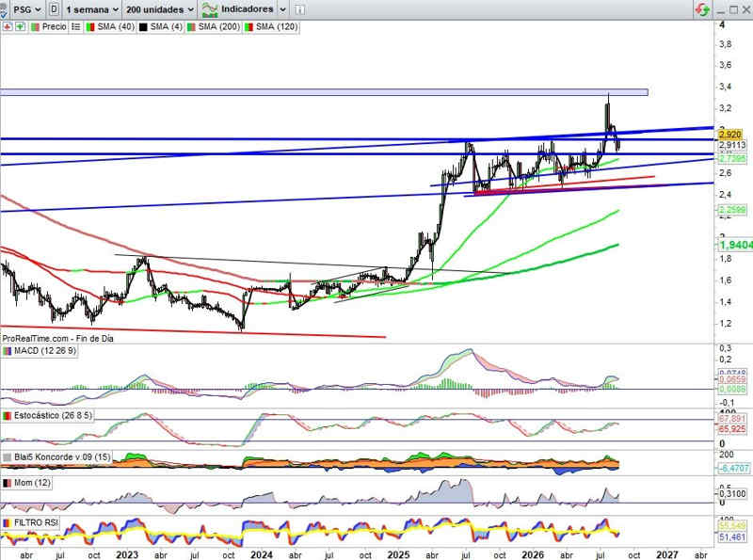Click the Blai5 Koncorde panel icon
The height and width of the screenshot is (560, 753).
8,457
